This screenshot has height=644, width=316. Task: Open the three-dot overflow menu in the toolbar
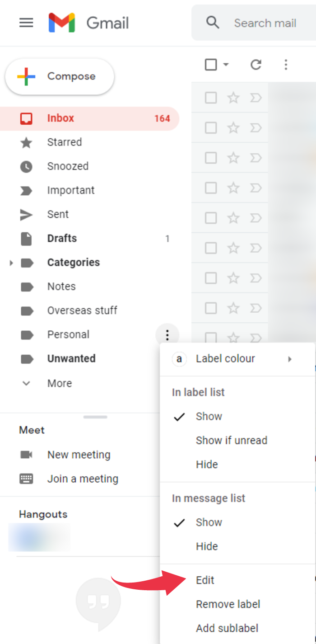point(286,64)
